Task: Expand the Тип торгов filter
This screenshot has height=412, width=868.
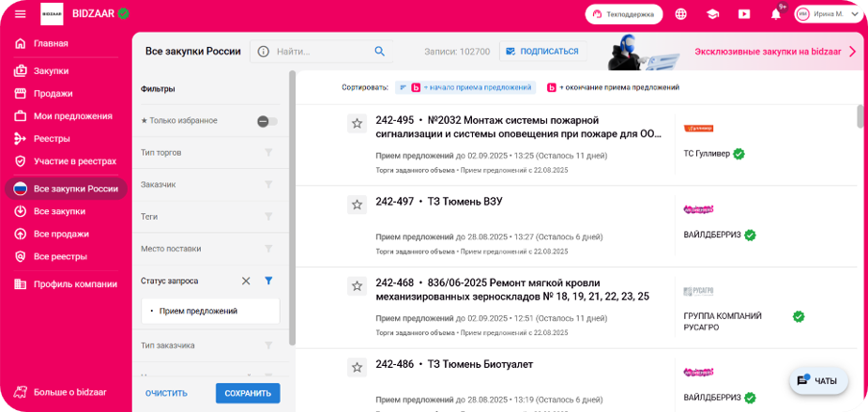Action: [x=210, y=153]
